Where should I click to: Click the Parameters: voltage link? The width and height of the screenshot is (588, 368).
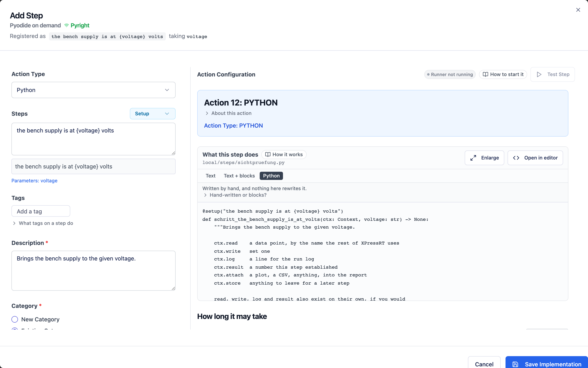(35, 181)
